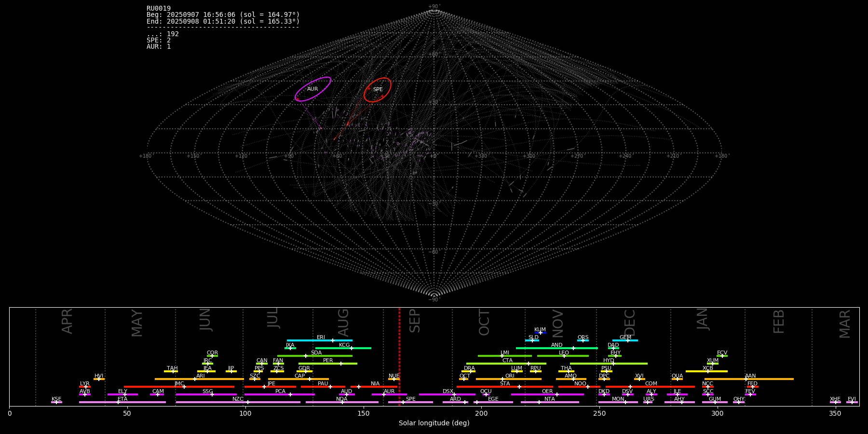Click the APR month label

pyautogui.click(x=68, y=321)
